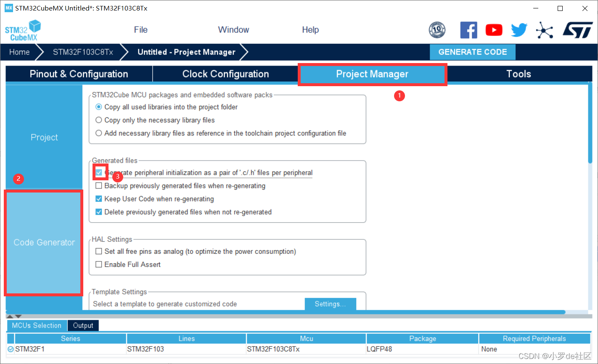Open the Help menu
This screenshot has width=598, height=364.
point(310,30)
